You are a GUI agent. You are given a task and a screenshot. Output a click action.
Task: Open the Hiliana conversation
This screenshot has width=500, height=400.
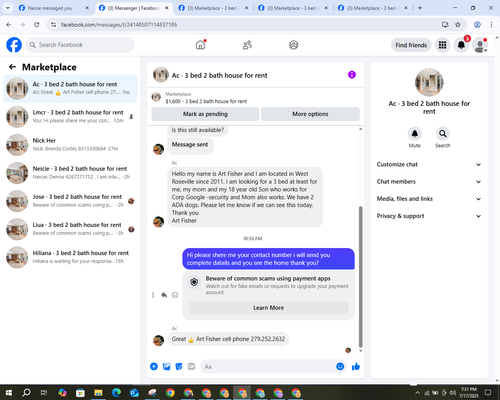70,257
